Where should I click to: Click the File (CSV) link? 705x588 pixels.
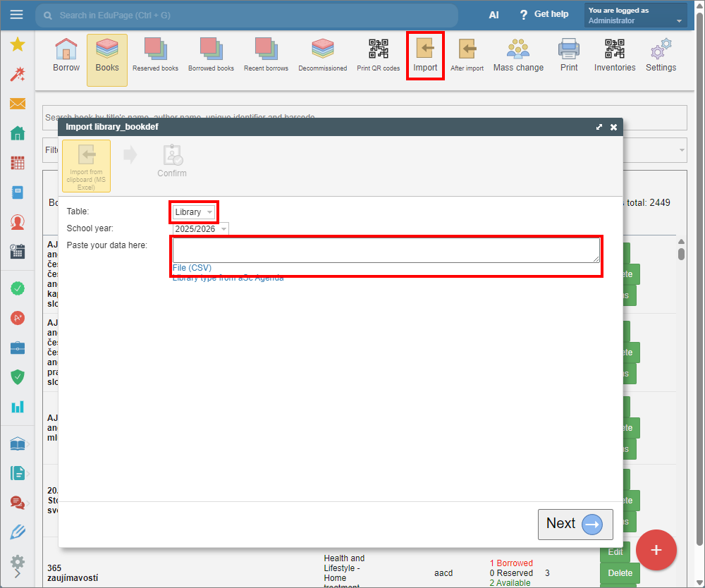(192, 268)
